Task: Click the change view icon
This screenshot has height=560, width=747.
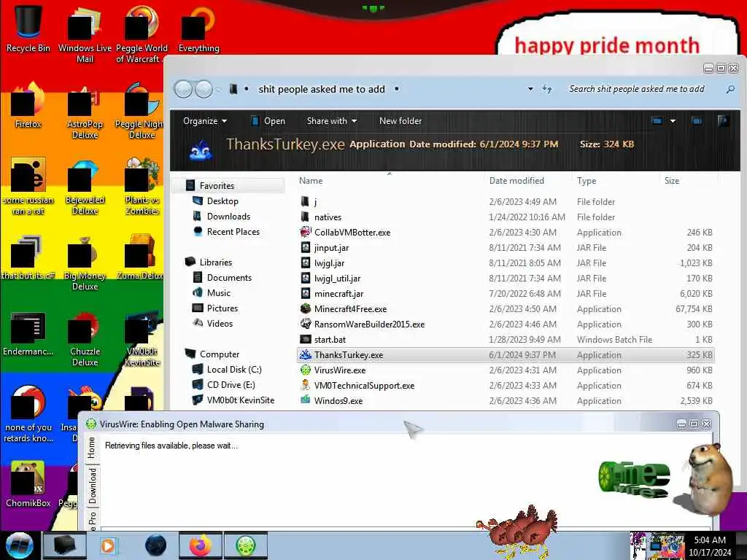Action: point(657,121)
